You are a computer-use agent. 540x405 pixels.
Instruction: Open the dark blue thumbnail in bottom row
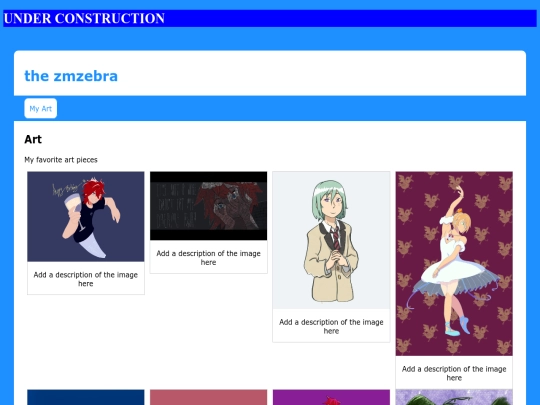pos(86,397)
